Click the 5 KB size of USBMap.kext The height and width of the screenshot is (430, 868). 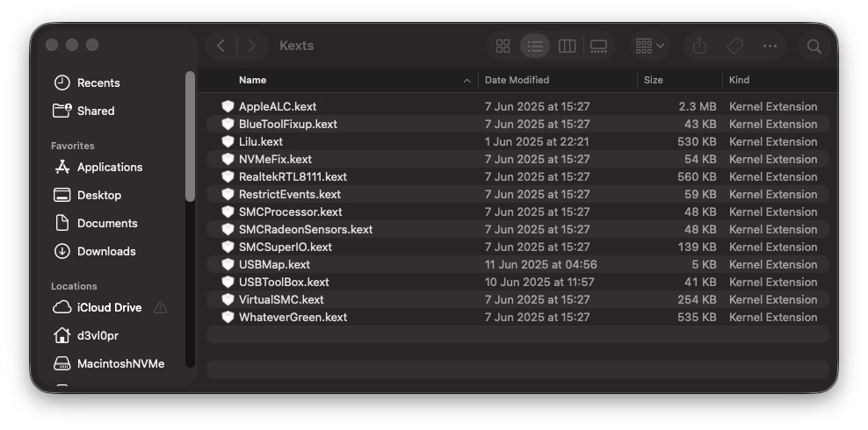point(704,265)
